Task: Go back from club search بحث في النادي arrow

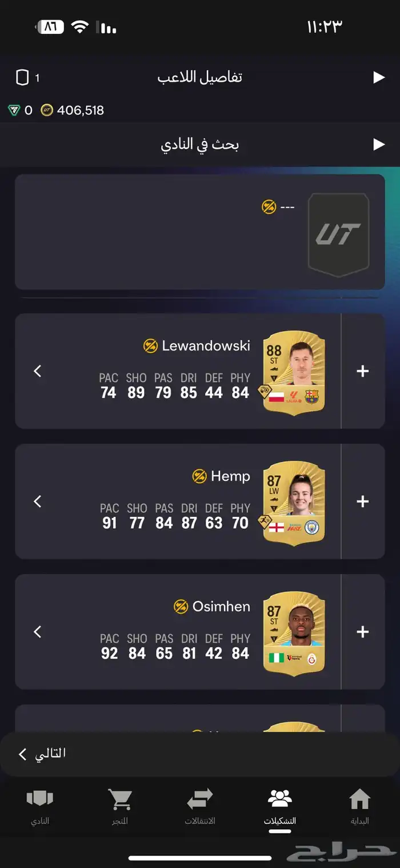Action: pos(379,144)
